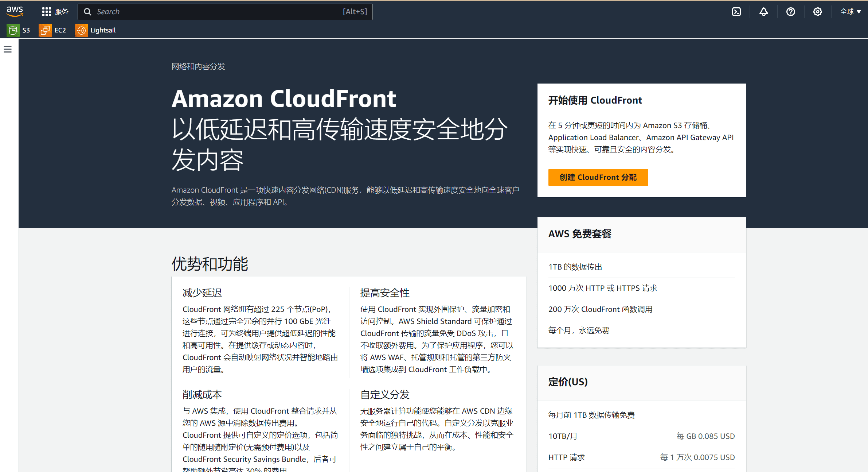Open the notifications bell
This screenshot has height=472, width=868.
(763, 11)
